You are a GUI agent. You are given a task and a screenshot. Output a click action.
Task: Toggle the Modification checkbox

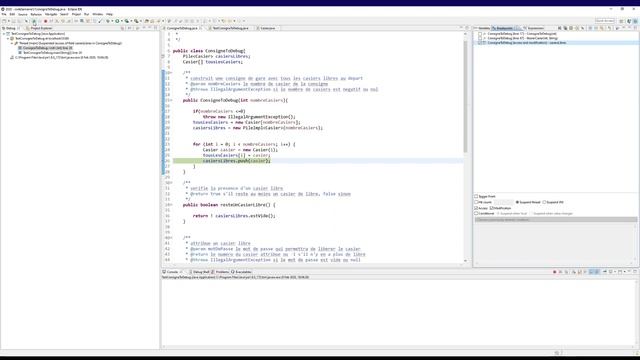tap(491, 208)
